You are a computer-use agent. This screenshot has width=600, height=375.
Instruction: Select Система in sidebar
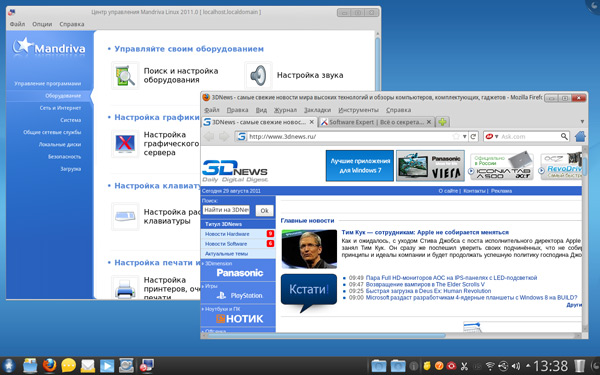tap(70, 120)
